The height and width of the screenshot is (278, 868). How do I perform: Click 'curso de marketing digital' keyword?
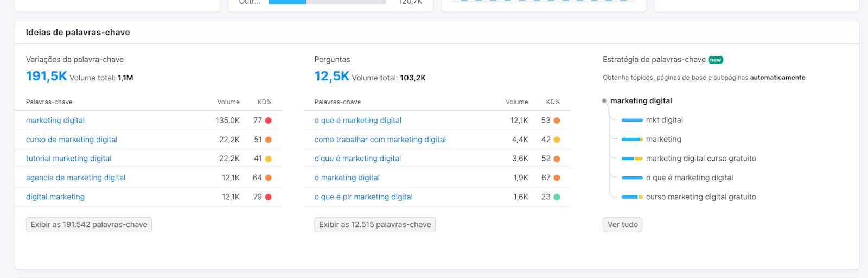coord(72,140)
